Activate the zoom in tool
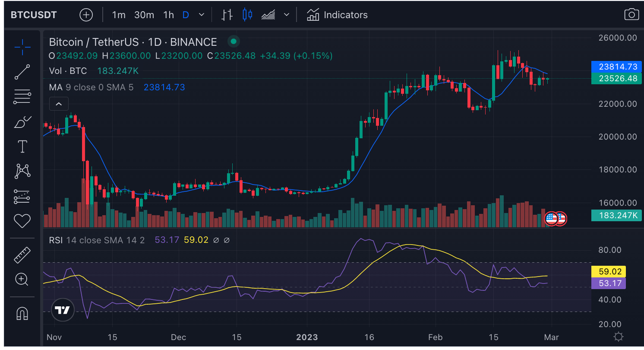Image resolution: width=644 pixels, height=350 pixels. pyautogui.click(x=22, y=280)
